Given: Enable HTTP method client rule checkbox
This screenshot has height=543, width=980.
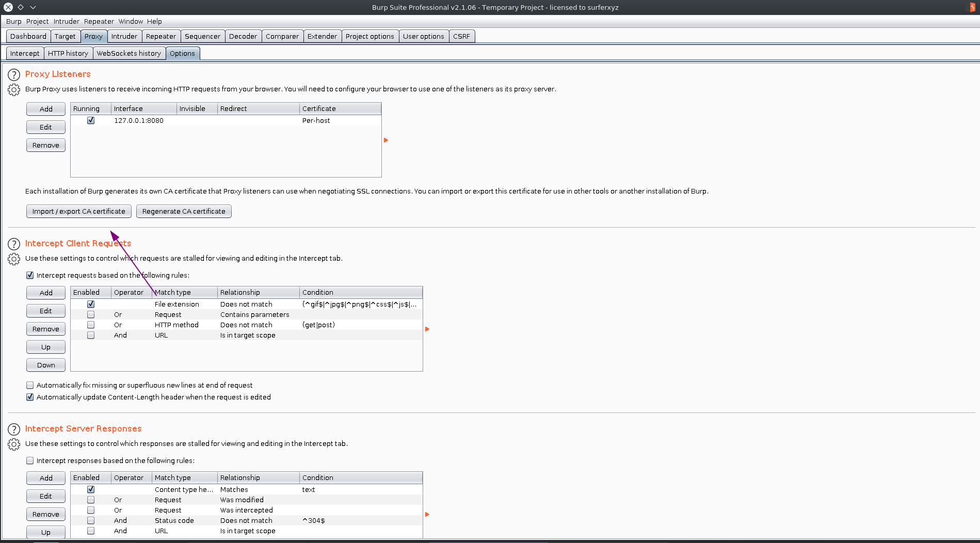Looking at the screenshot, I should 91,325.
